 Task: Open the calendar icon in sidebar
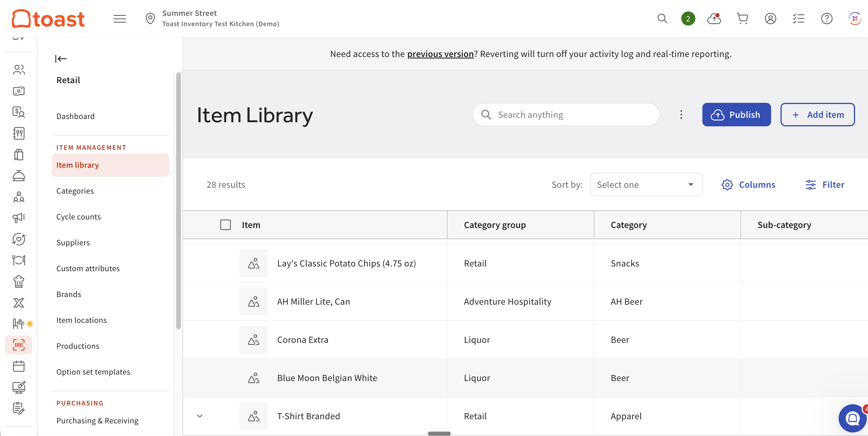pos(19,366)
